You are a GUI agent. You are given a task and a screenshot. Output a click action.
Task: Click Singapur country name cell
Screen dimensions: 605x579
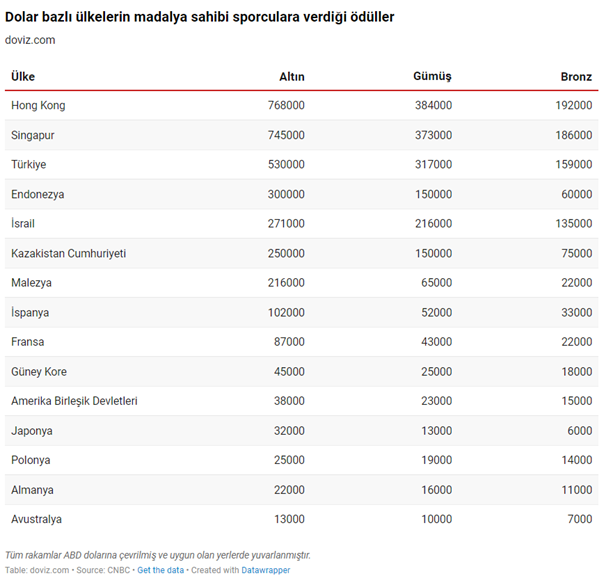tap(34, 135)
